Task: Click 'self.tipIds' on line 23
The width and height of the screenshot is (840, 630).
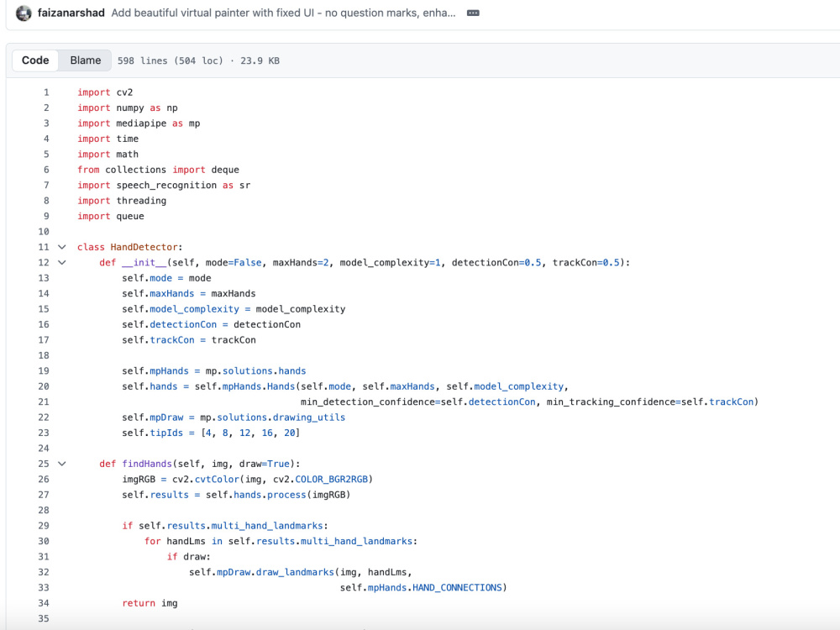Action: click(x=152, y=433)
